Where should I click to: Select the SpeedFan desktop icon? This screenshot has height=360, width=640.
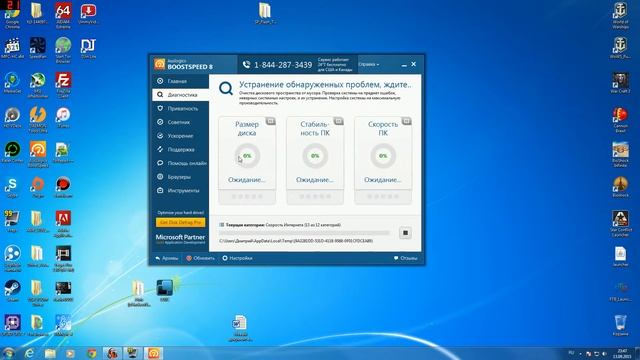pos(38,48)
